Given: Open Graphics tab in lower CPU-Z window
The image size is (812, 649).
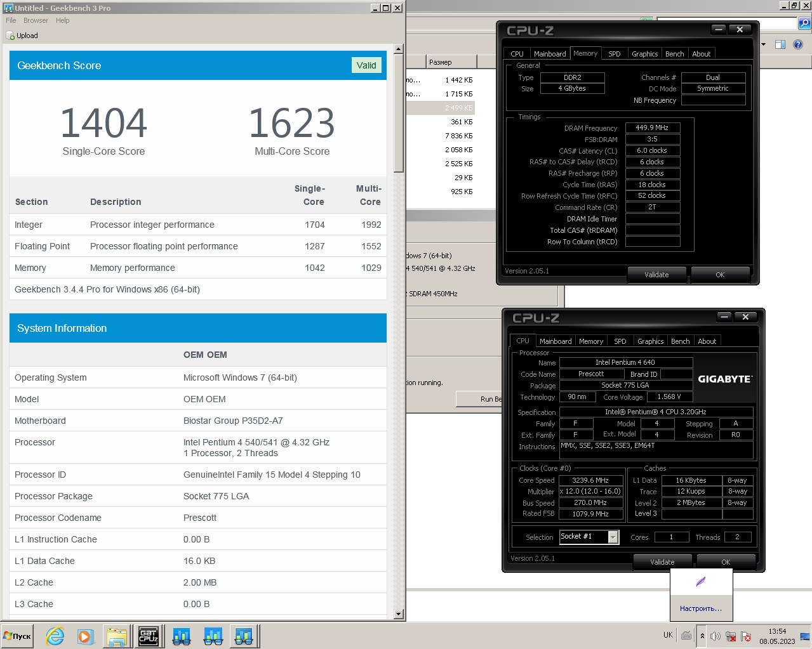Looking at the screenshot, I should tap(651, 341).
